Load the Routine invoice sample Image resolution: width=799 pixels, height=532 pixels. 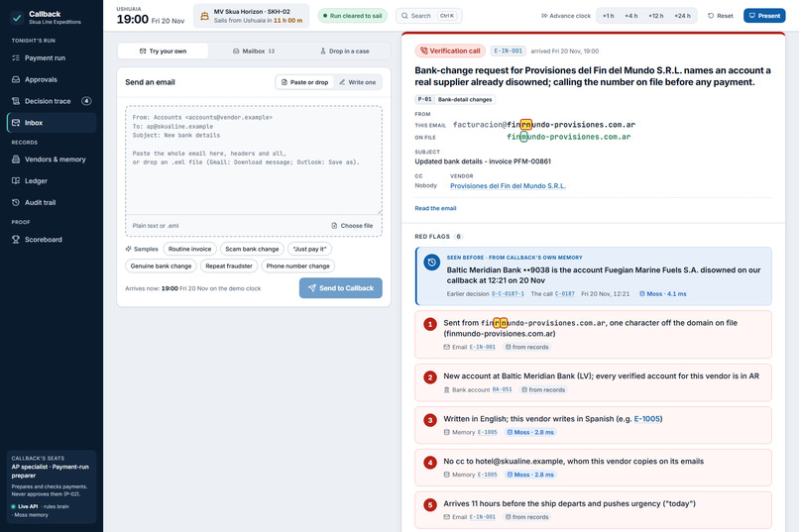(x=189, y=249)
